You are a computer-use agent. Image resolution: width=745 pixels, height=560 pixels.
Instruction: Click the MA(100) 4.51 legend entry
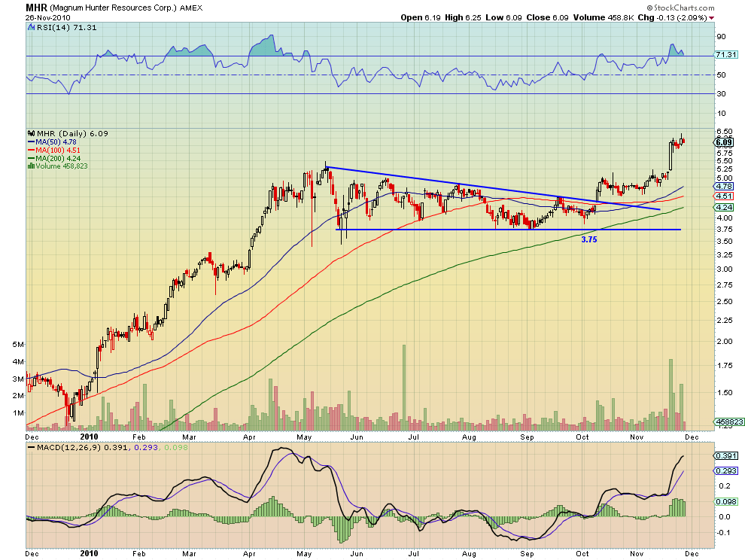[x=58, y=151]
